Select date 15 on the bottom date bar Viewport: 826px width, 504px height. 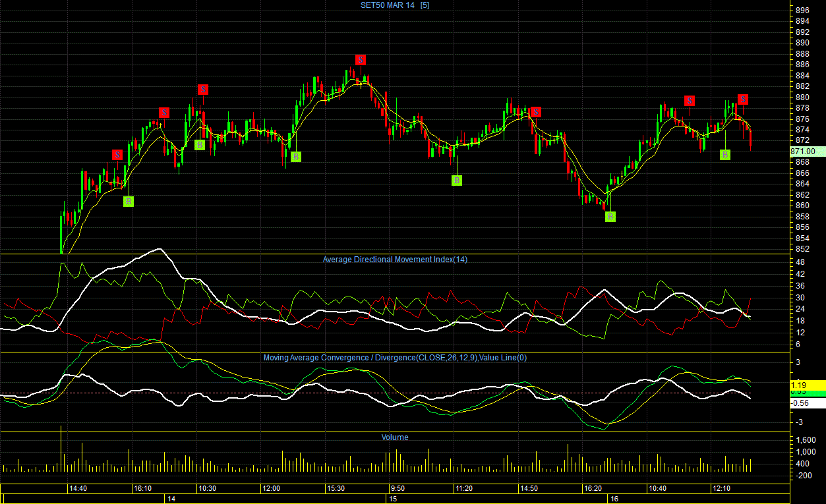click(392, 499)
